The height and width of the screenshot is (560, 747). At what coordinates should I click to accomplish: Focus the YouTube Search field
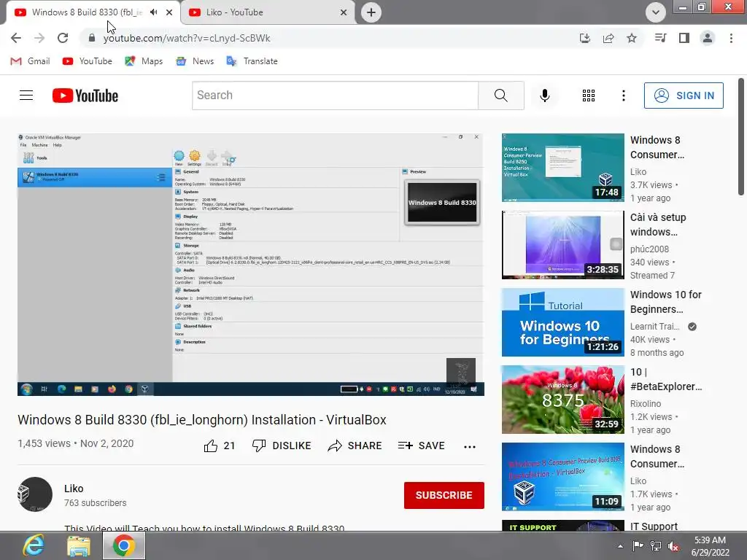[335, 96]
